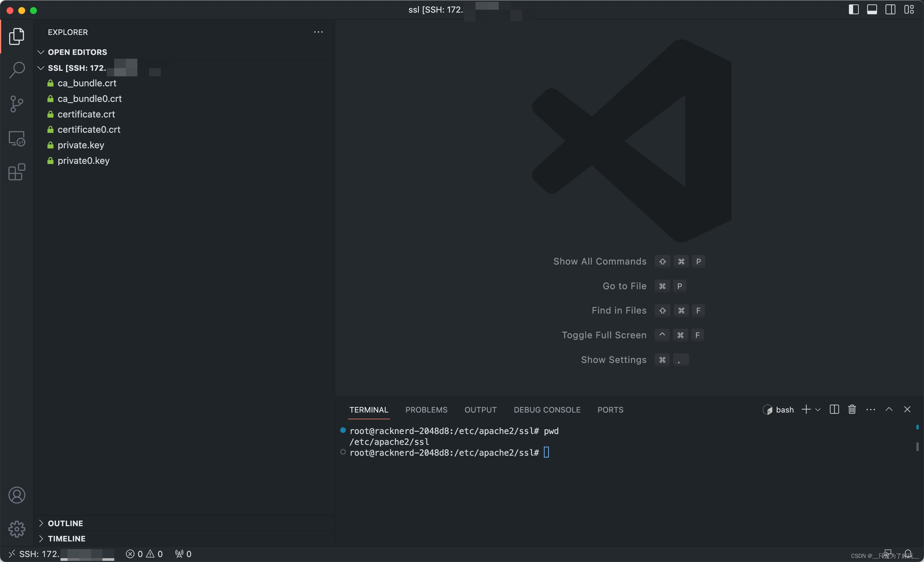Toggle secondary side bar layout icon
The width and height of the screenshot is (924, 562).
pos(890,9)
